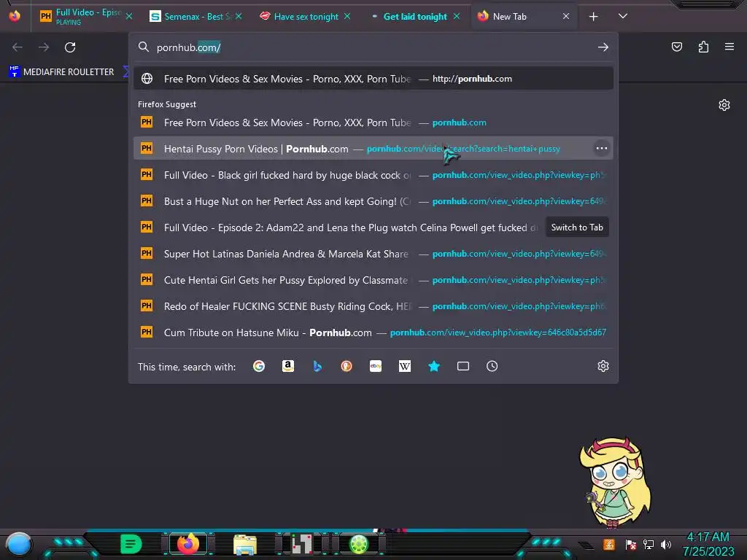This screenshot has width=747, height=560.
Task: Open a new tab with plus button
Action: tap(593, 17)
